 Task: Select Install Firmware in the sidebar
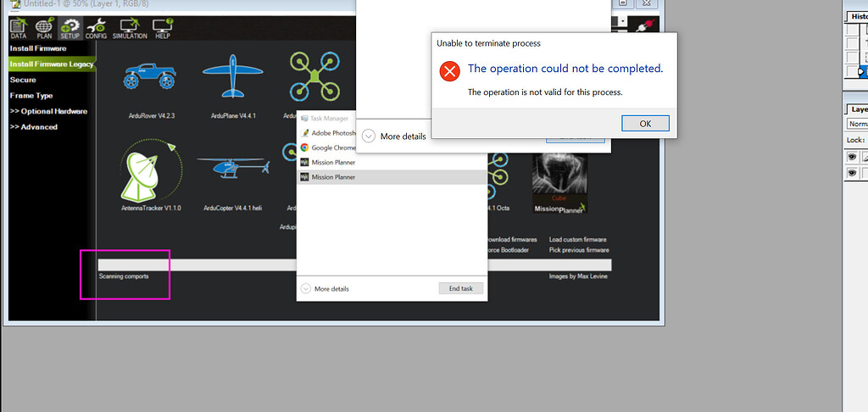[37, 48]
